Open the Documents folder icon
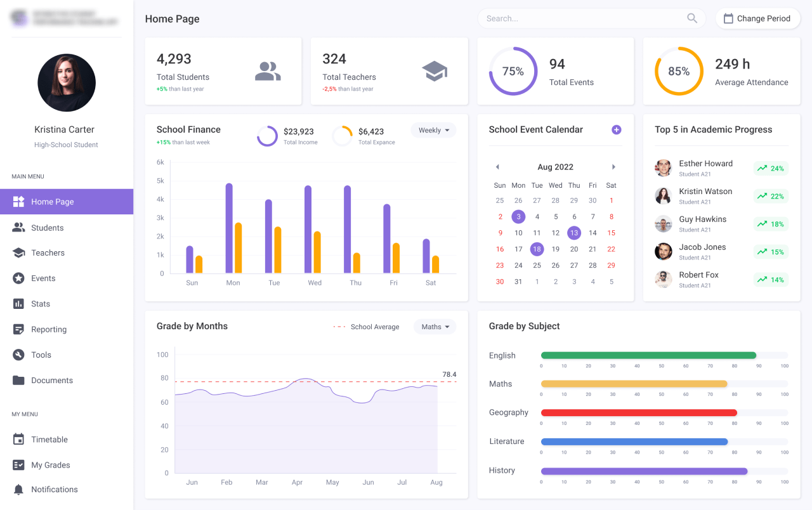The height and width of the screenshot is (510, 812). (x=19, y=380)
